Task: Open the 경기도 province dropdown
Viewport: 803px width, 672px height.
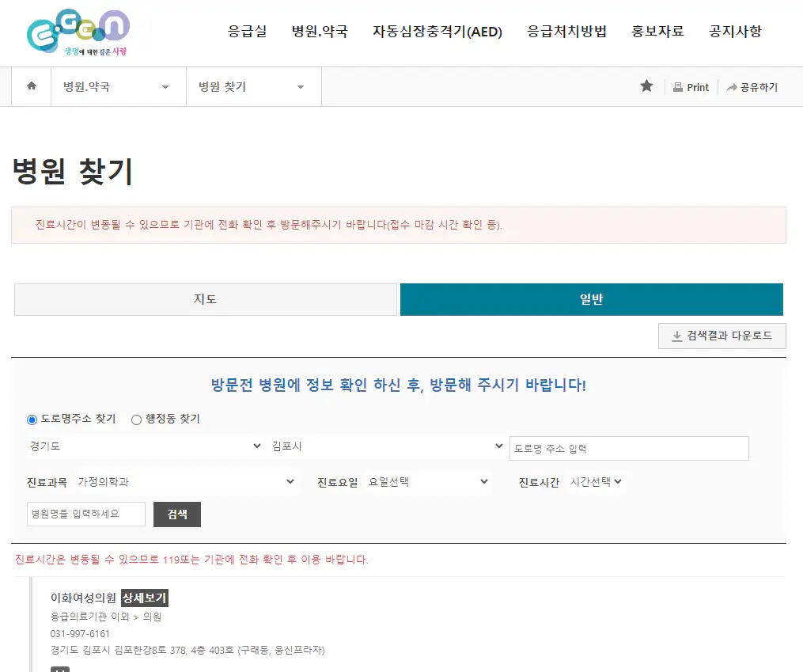Action: pos(142,447)
